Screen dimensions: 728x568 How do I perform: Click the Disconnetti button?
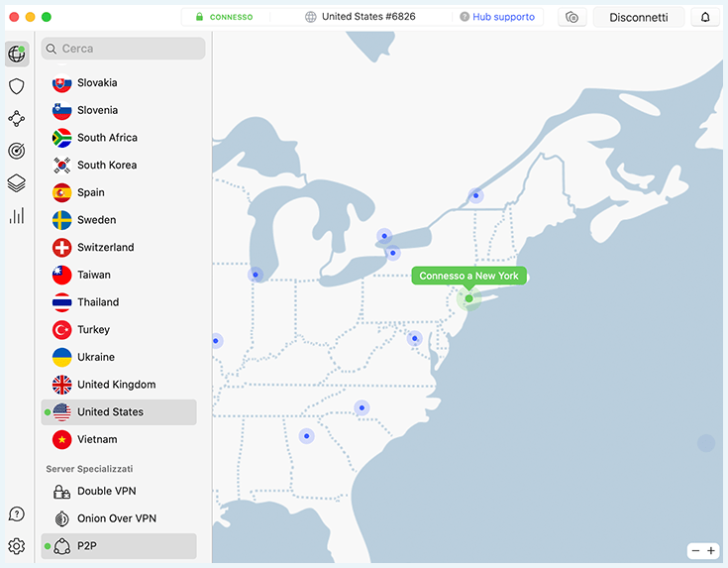click(x=639, y=17)
